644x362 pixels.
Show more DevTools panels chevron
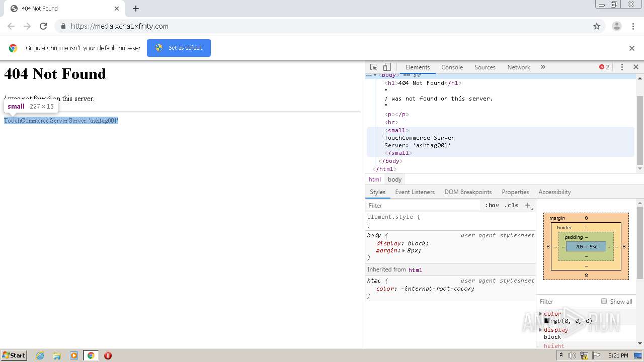[543, 67]
